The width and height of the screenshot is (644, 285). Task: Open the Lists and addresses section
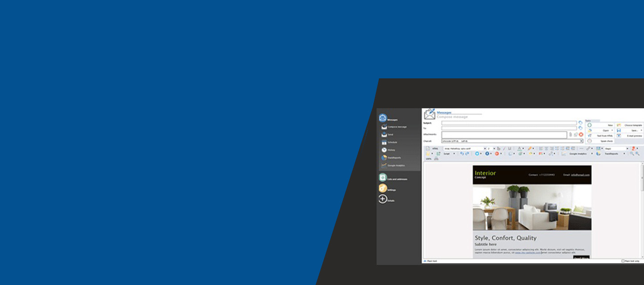pyautogui.click(x=393, y=178)
